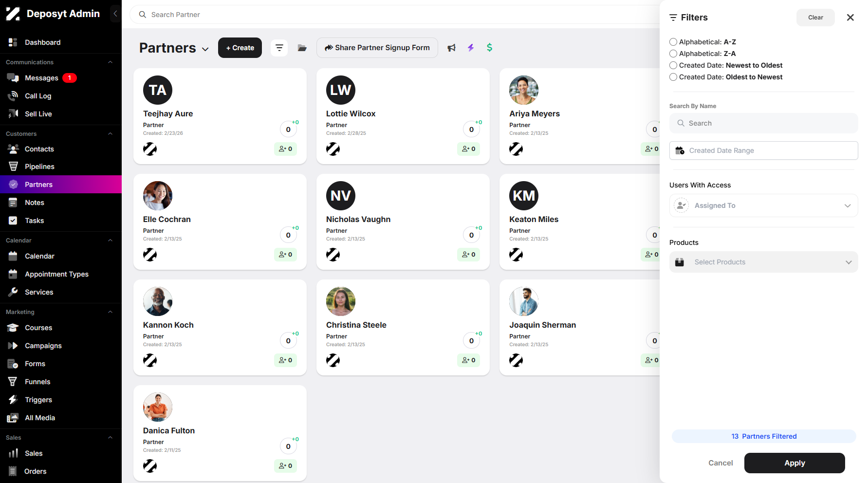Click the zero counter on Elle Cochran card
This screenshot has width=868, height=483.
288,235
